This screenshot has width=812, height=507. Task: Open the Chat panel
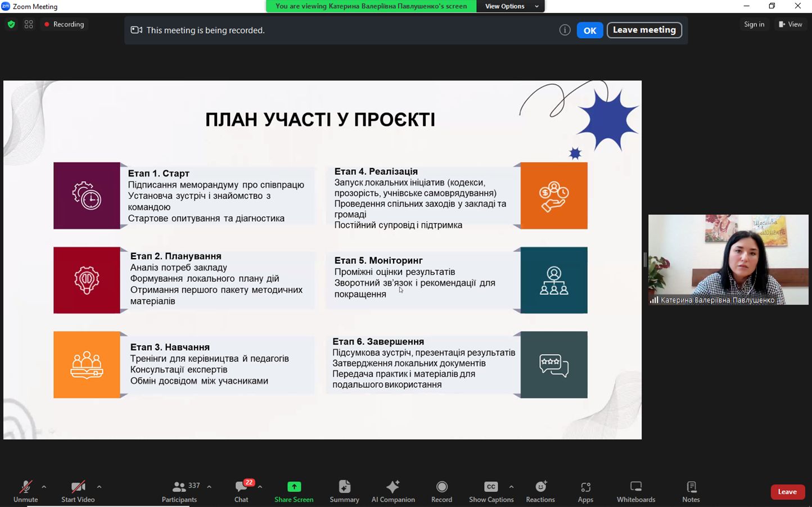tap(241, 491)
